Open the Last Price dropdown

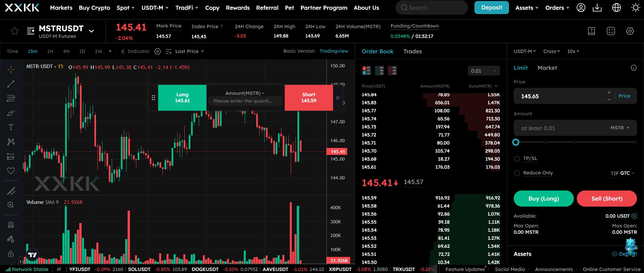click(x=189, y=51)
